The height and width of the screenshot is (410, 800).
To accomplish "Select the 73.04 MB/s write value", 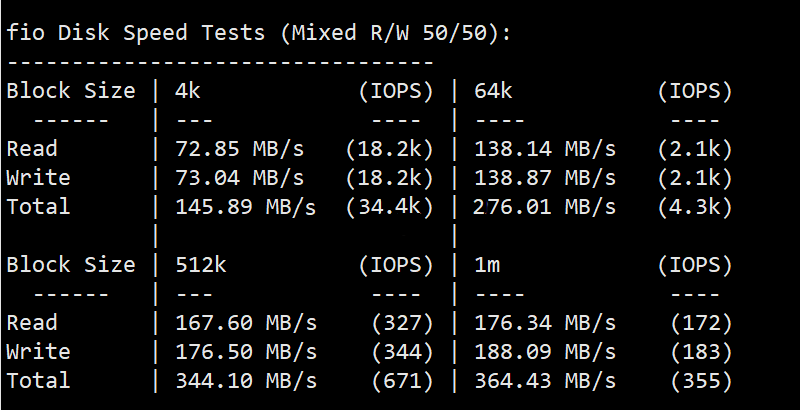I will point(240,178).
